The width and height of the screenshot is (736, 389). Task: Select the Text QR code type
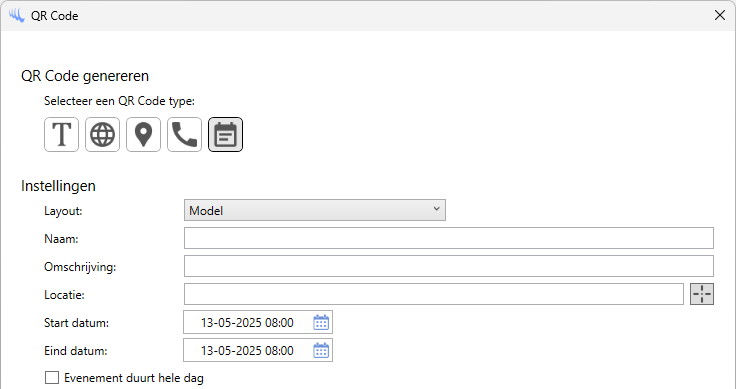(x=61, y=135)
